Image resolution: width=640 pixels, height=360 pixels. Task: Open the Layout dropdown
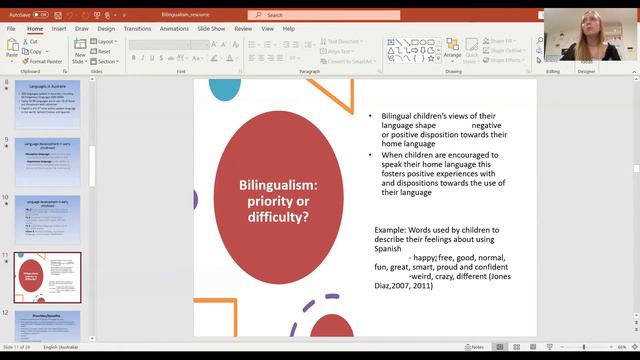[104, 42]
